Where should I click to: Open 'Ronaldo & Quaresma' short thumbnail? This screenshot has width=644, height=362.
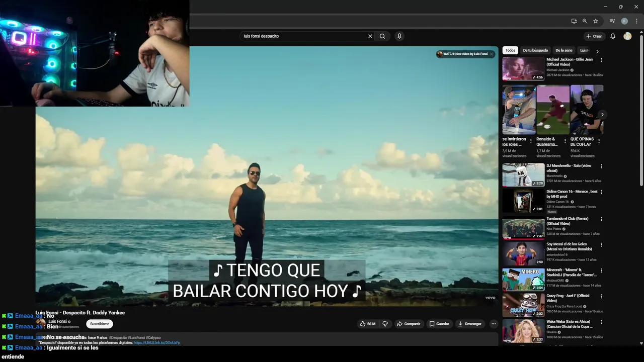[x=553, y=110]
